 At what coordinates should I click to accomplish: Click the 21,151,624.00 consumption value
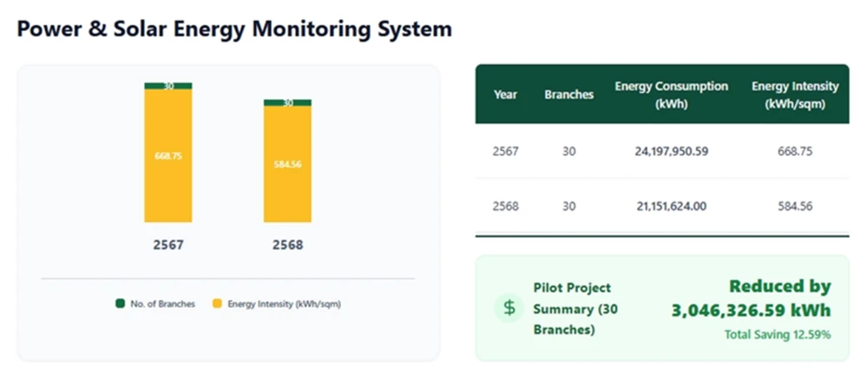671,207
